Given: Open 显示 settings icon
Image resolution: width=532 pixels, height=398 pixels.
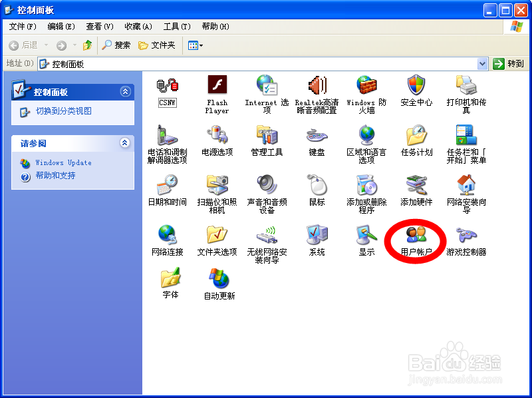Looking at the screenshot, I should tap(366, 235).
